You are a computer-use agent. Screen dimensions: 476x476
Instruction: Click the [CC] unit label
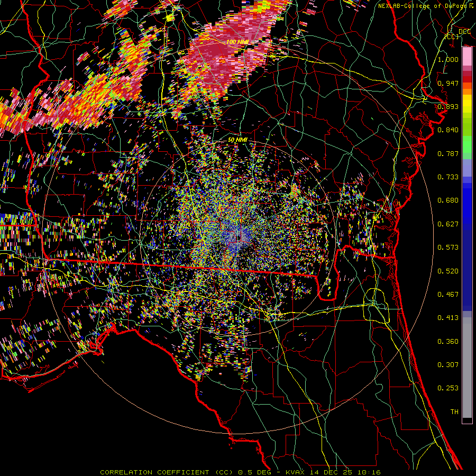[452, 36]
